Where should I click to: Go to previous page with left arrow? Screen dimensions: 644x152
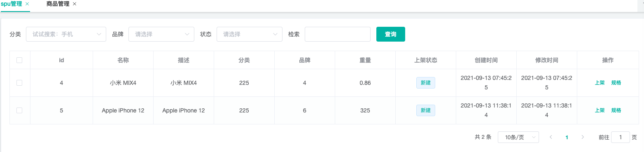(x=551, y=137)
